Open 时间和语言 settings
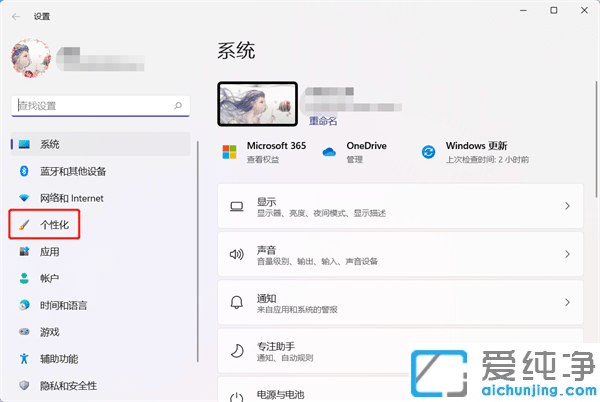 click(64, 305)
